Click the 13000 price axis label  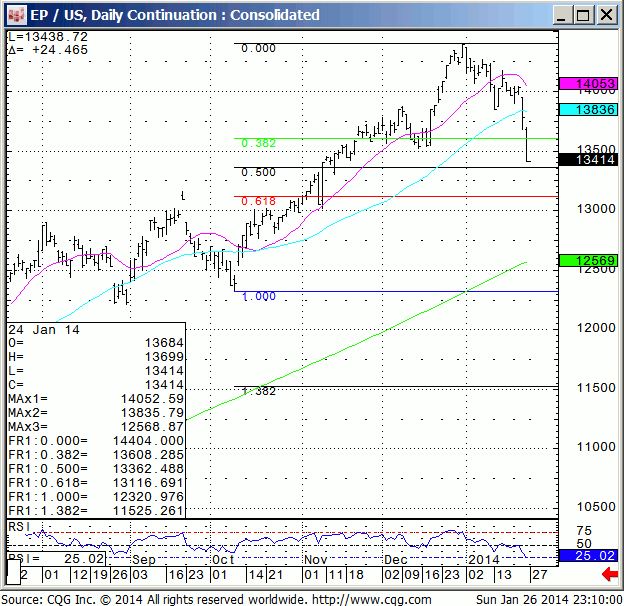coord(596,209)
